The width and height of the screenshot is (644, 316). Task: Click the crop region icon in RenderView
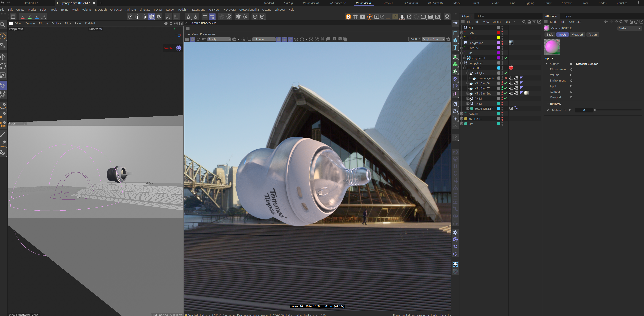point(249,39)
